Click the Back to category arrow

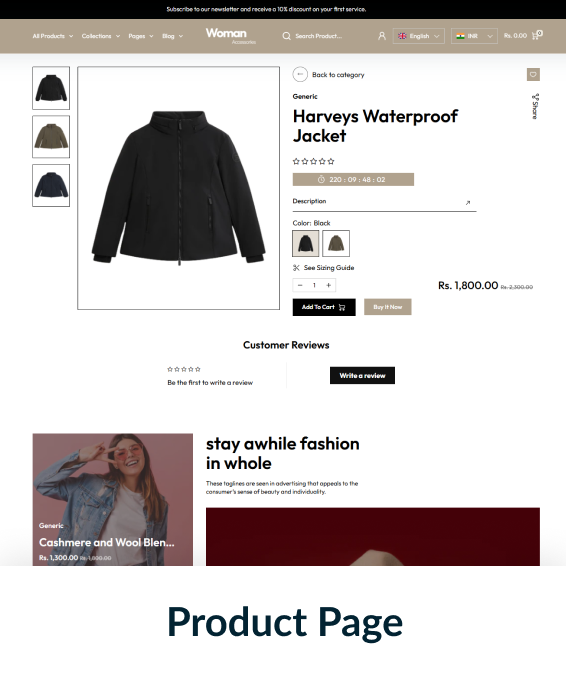click(x=300, y=74)
